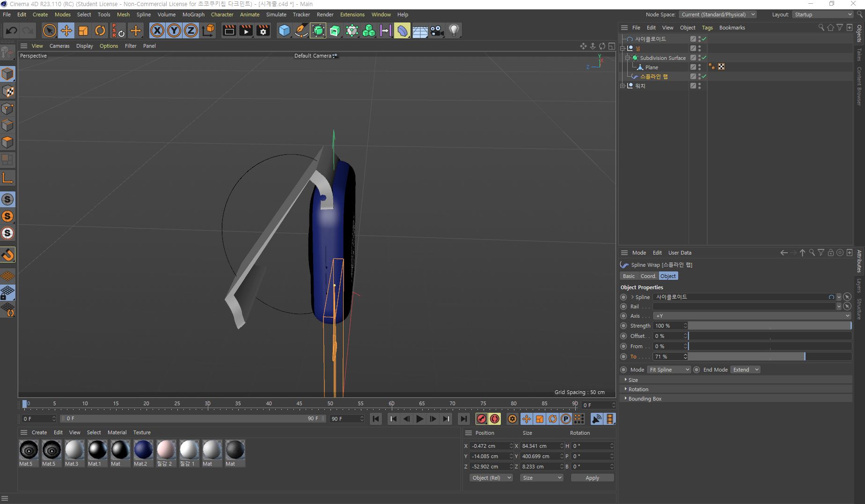Open Mode Fit Spline dropdown

pyautogui.click(x=669, y=370)
